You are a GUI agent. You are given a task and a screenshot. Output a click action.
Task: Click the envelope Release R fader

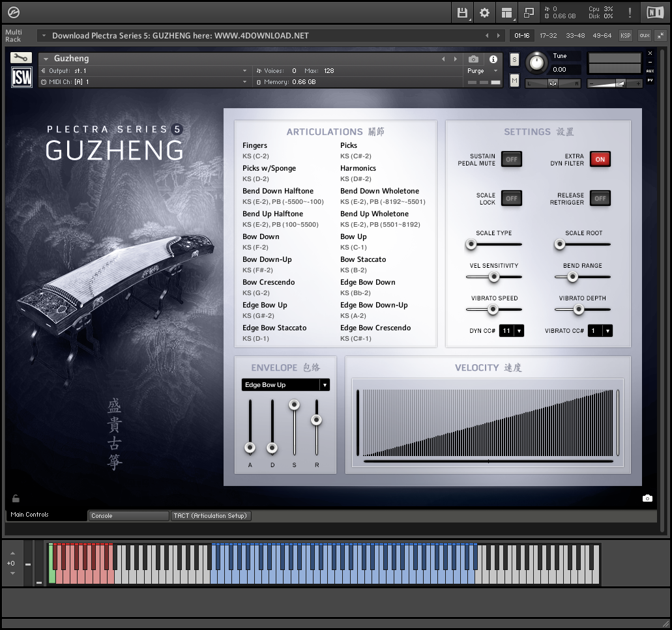point(316,420)
